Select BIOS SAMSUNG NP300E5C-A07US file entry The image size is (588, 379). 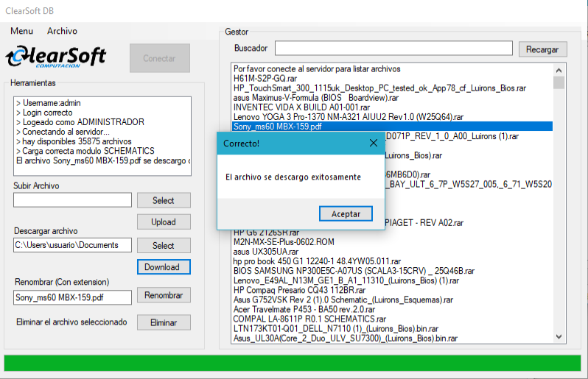354,271
